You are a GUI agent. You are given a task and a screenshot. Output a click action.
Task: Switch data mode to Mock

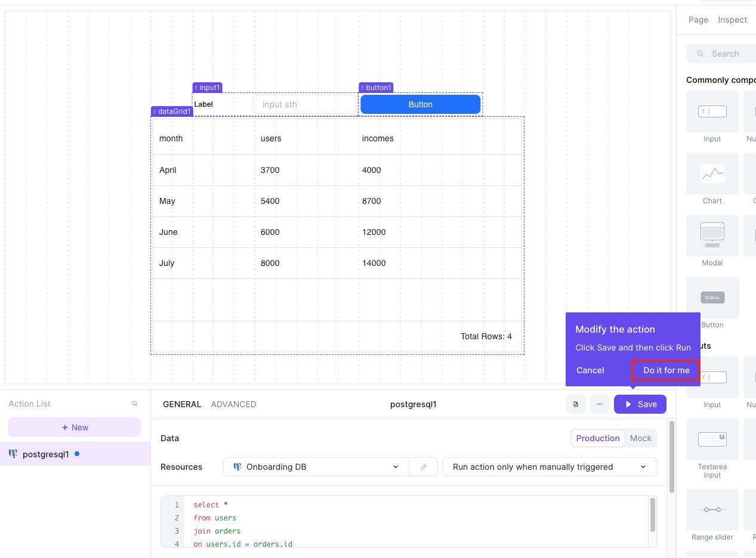641,438
